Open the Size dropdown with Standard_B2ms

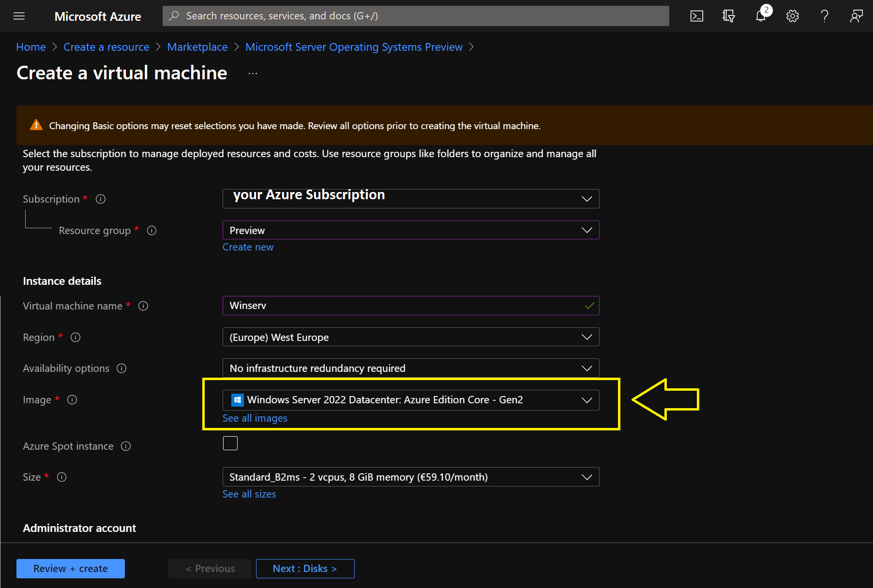click(410, 477)
